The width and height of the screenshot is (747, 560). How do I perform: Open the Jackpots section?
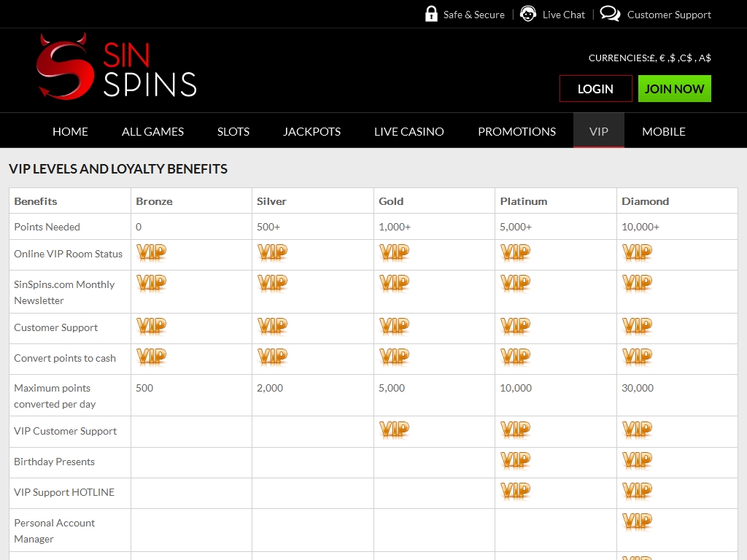311,131
